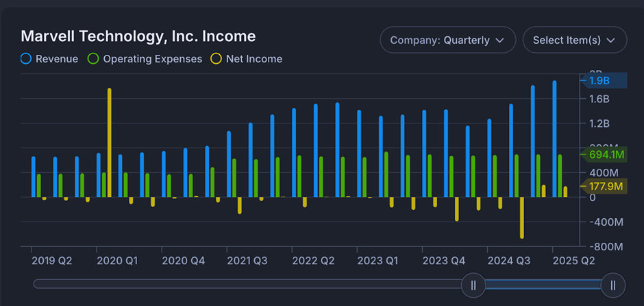644x306 pixels.
Task: Click the 2023 Q1 green expenses bar
Action: [x=364, y=177]
